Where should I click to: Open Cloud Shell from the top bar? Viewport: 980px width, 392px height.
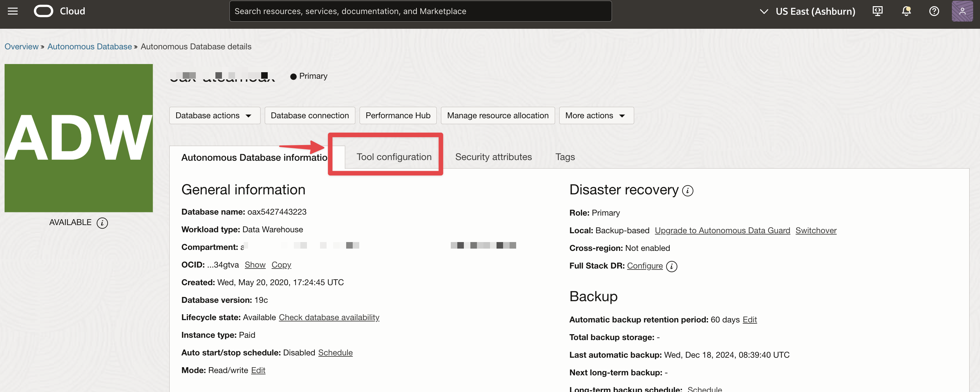click(x=877, y=11)
